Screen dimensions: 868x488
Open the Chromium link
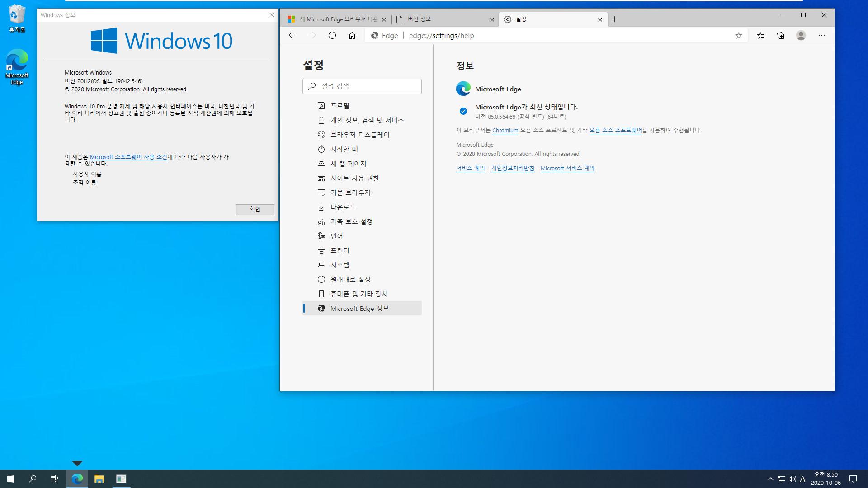click(505, 131)
